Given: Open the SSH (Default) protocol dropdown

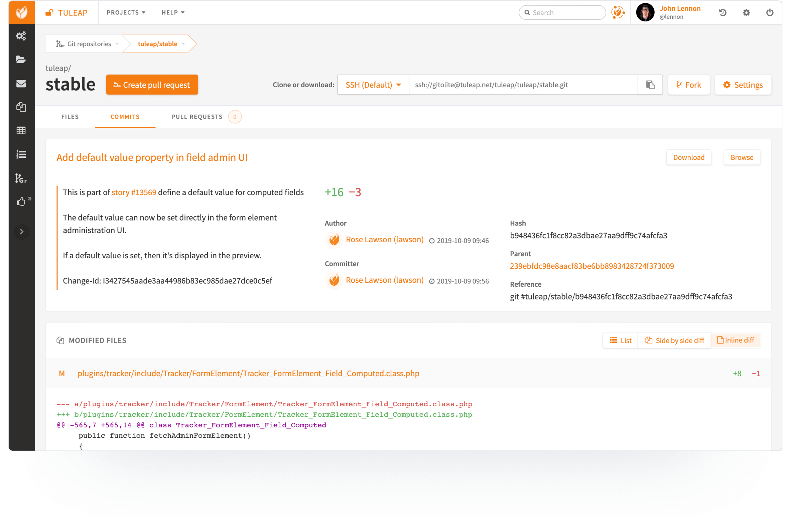Looking at the screenshot, I should click(x=373, y=85).
